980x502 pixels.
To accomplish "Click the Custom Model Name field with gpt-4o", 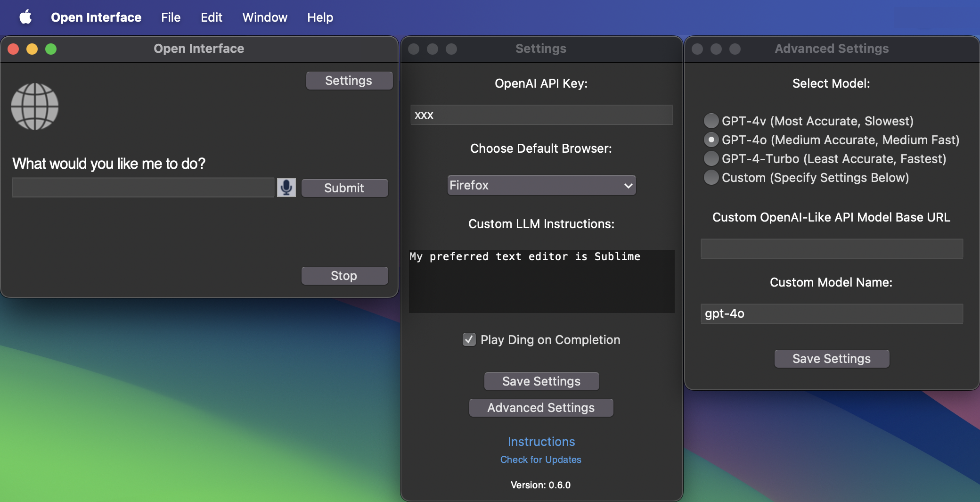I will click(832, 313).
